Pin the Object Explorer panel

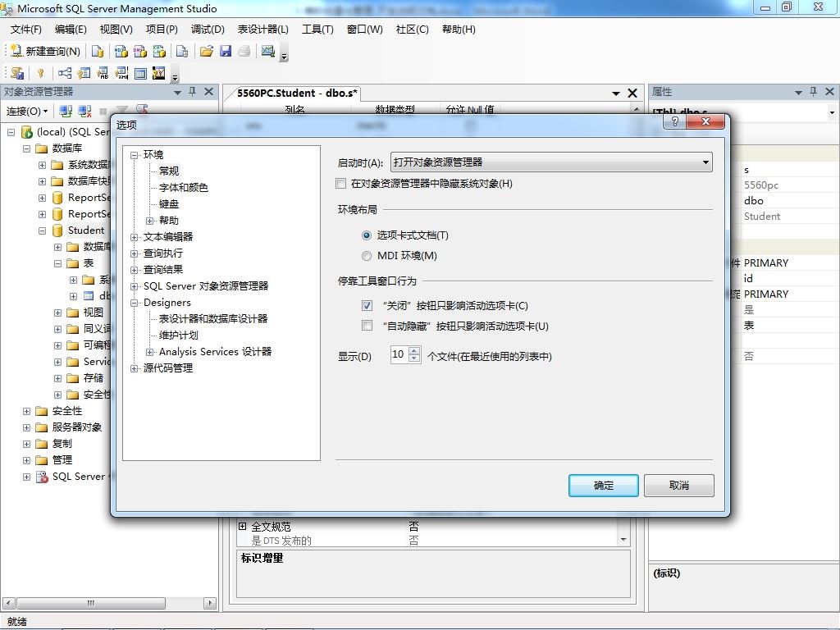193,92
